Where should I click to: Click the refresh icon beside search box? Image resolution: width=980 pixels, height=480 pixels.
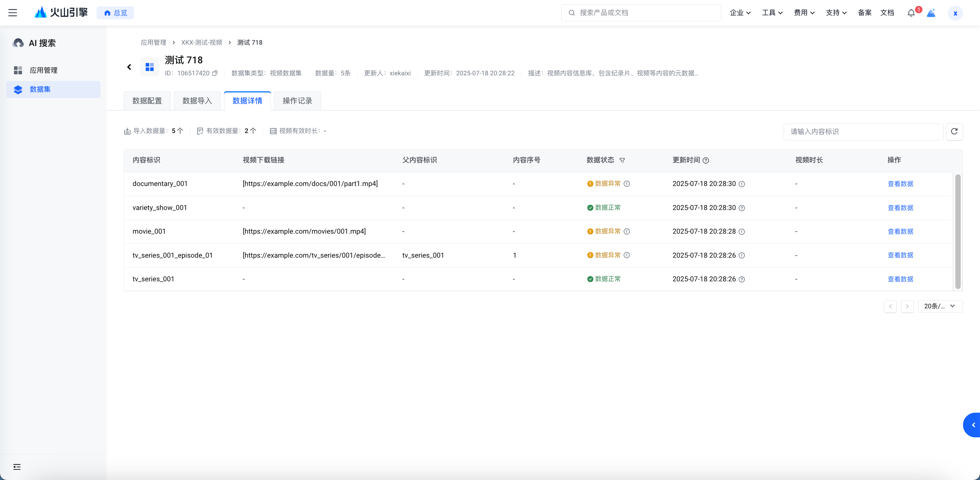pyautogui.click(x=954, y=132)
